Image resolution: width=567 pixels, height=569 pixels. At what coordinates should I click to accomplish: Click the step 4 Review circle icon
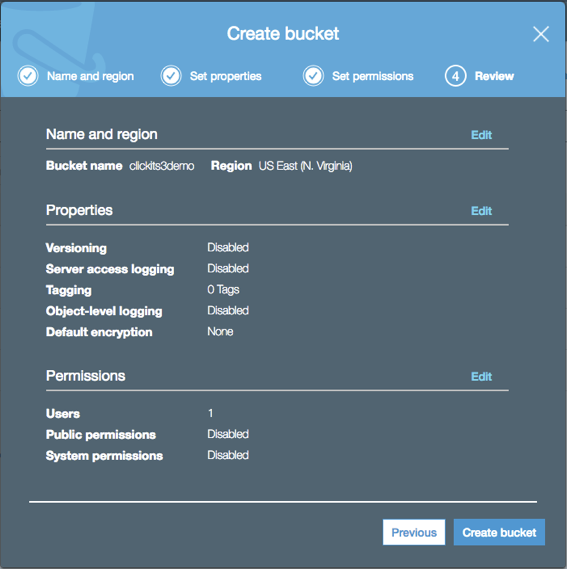(456, 76)
